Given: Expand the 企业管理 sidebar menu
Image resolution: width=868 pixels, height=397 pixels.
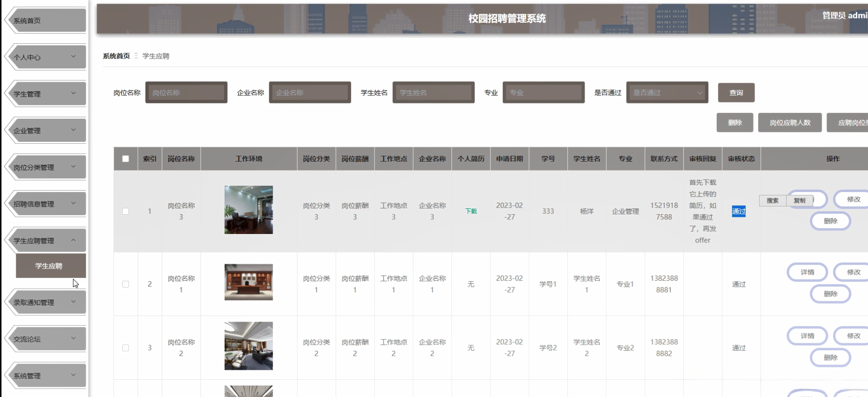Looking at the screenshot, I should pos(45,131).
